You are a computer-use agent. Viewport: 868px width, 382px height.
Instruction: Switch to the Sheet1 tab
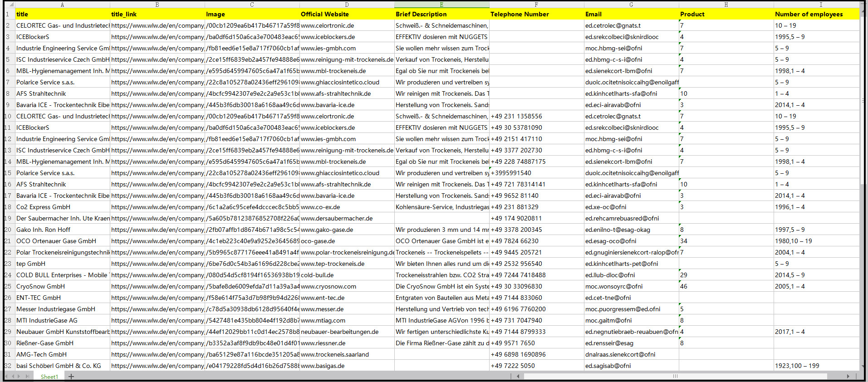(x=49, y=377)
